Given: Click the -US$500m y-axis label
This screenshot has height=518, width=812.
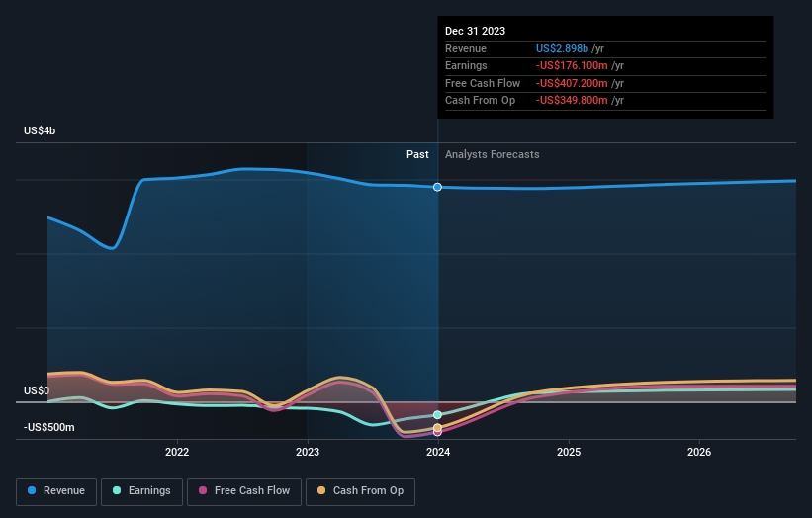Looking at the screenshot, I should click(49, 427).
